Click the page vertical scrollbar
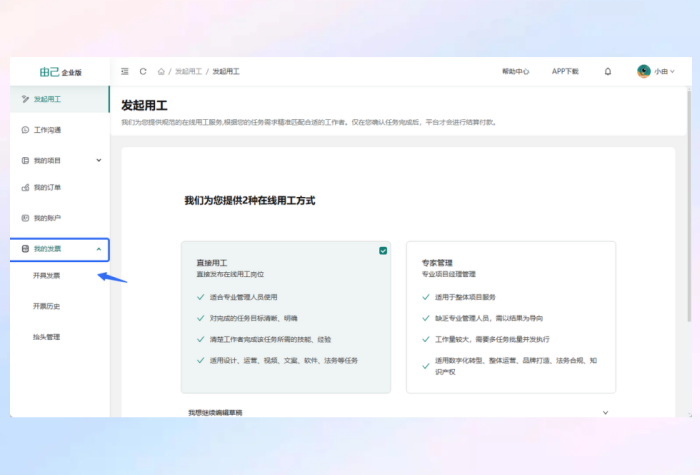The width and height of the screenshot is (700, 475). tap(689, 205)
